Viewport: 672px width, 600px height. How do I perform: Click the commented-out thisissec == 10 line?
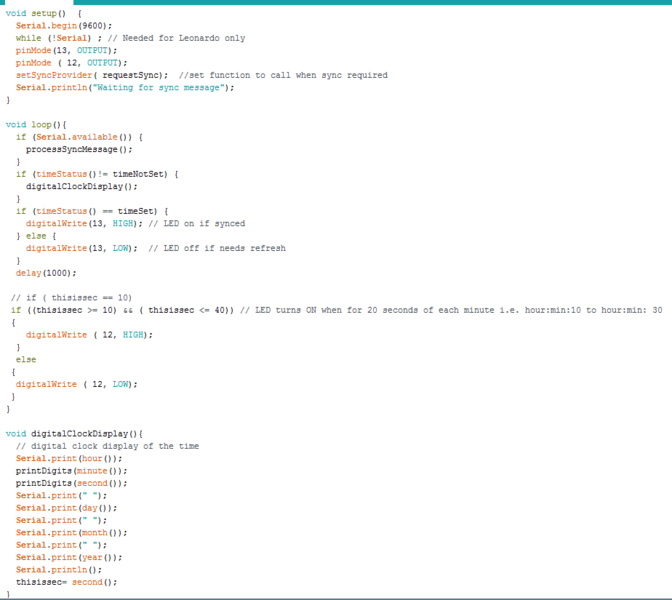coord(71,297)
